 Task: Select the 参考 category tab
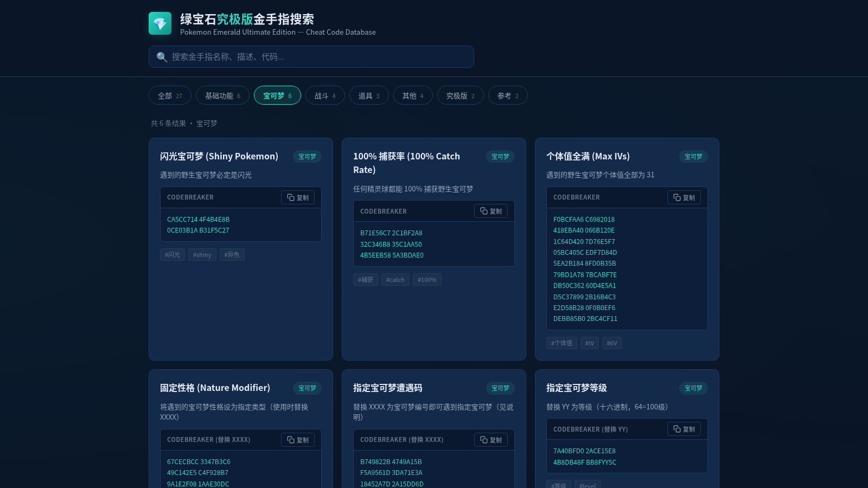(508, 95)
